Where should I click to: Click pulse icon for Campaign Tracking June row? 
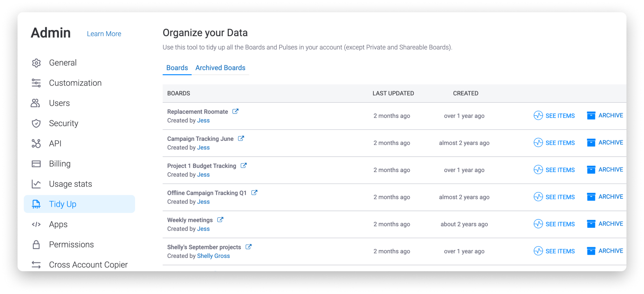tap(538, 142)
